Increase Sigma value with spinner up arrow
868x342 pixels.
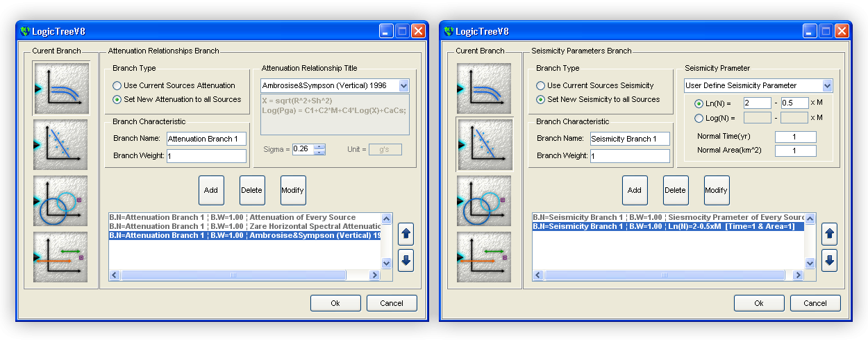tap(319, 146)
